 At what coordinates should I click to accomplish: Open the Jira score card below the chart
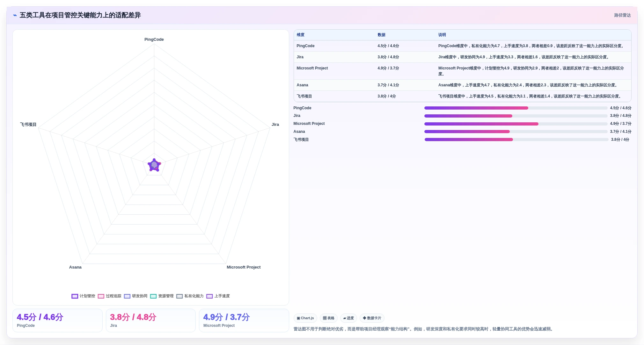(150, 320)
